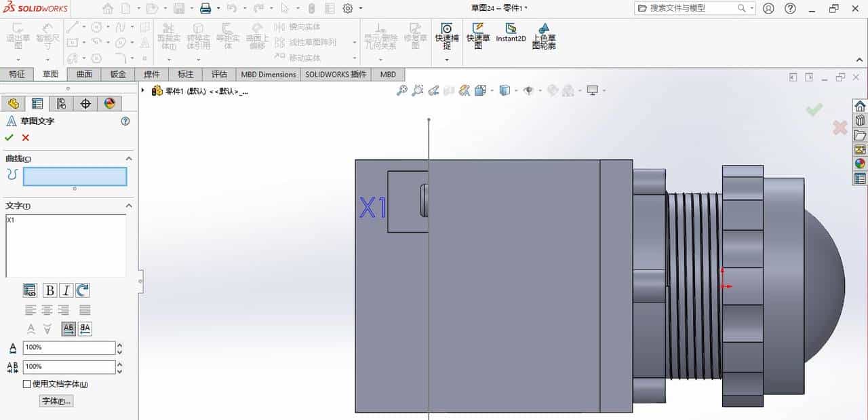Open the Appearances color sphere in the right sidebar

tap(859, 163)
